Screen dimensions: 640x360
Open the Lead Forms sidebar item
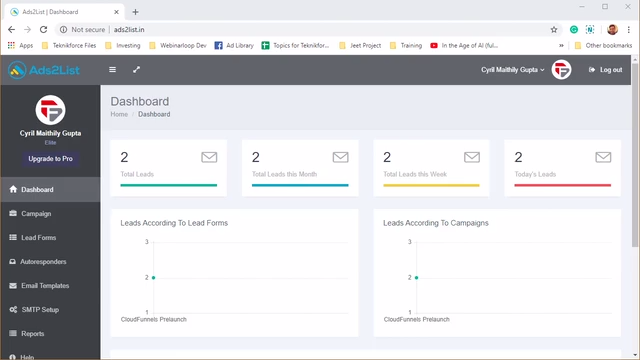coord(50,238)
